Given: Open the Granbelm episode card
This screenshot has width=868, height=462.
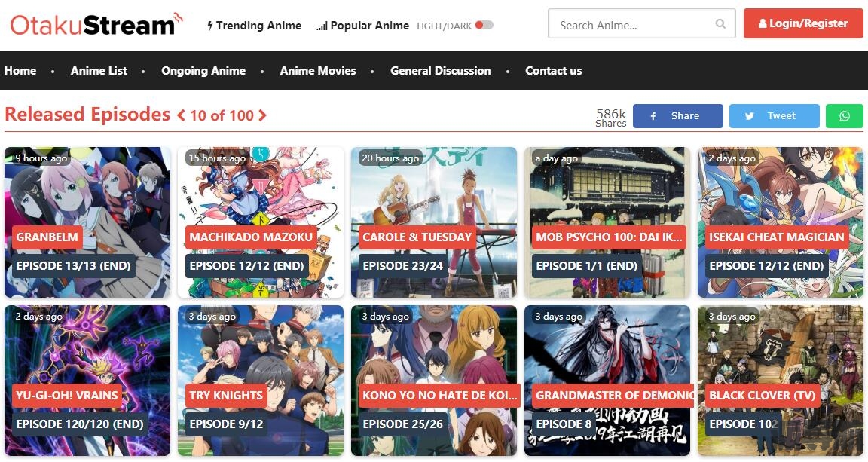Looking at the screenshot, I should [87, 222].
